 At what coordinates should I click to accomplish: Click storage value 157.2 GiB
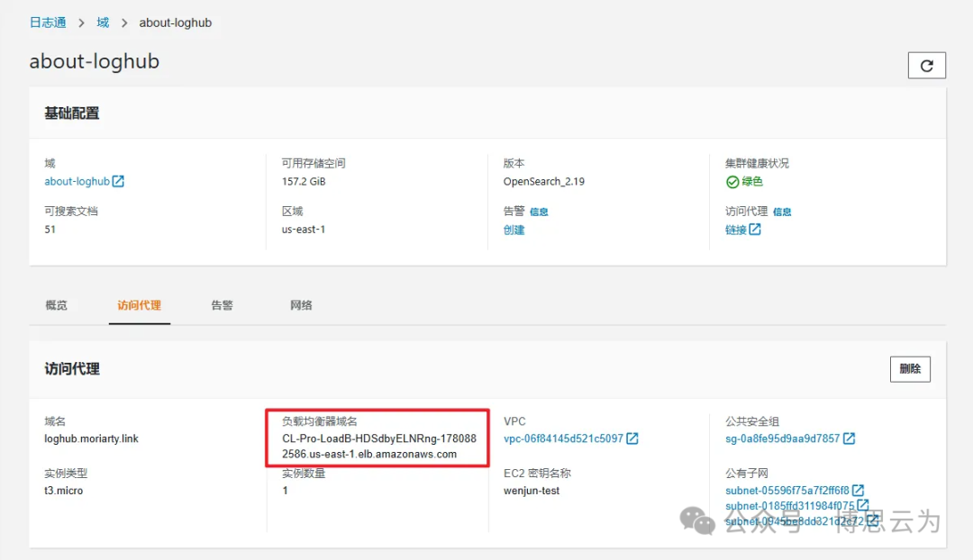(x=304, y=182)
